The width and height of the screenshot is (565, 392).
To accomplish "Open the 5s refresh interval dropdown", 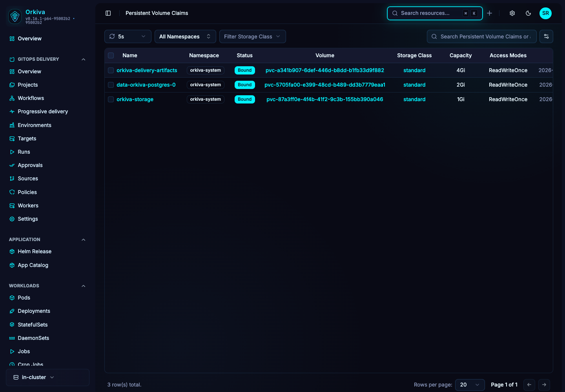I will [x=128, y=36].
